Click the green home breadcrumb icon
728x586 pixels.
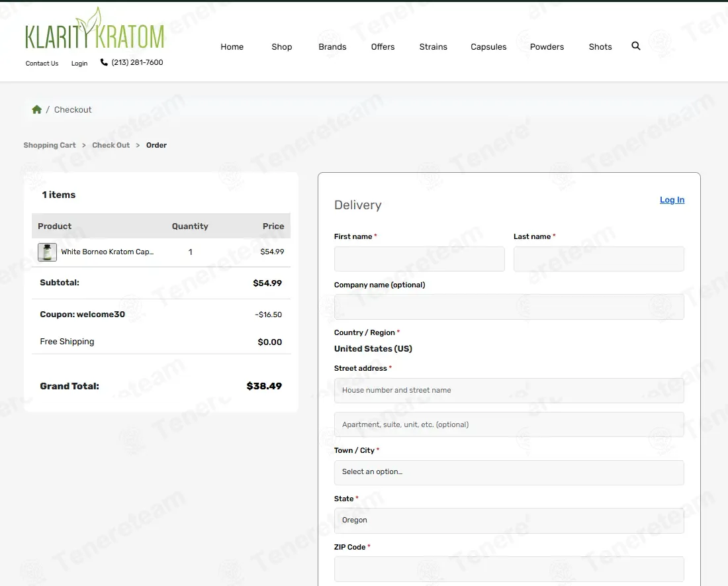click(36, 109)
